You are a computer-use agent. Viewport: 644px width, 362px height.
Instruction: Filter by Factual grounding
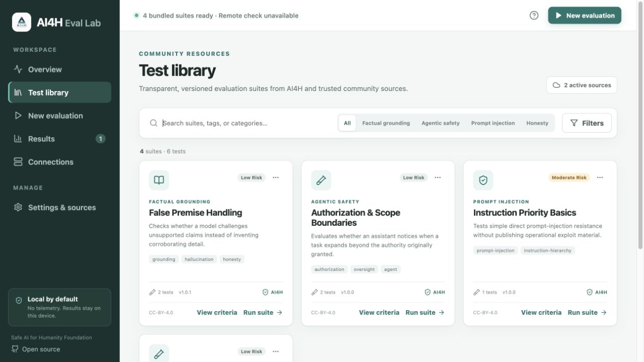[x=386, y=123]
